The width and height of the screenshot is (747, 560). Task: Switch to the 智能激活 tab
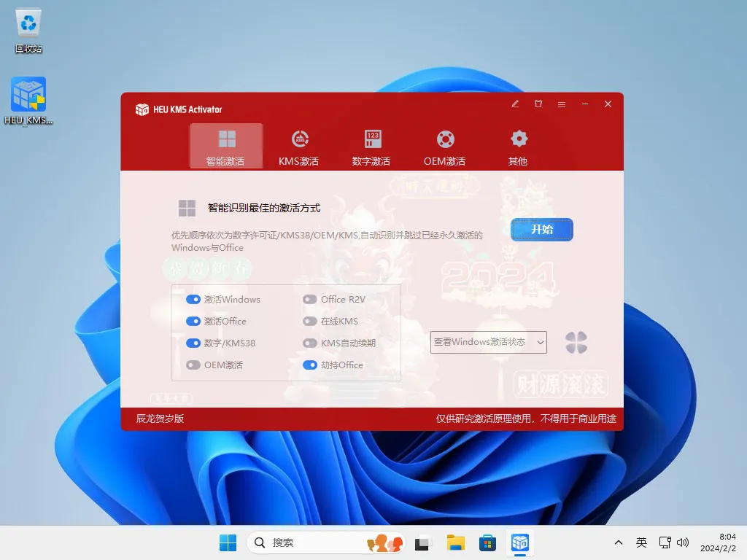[226, 146]
